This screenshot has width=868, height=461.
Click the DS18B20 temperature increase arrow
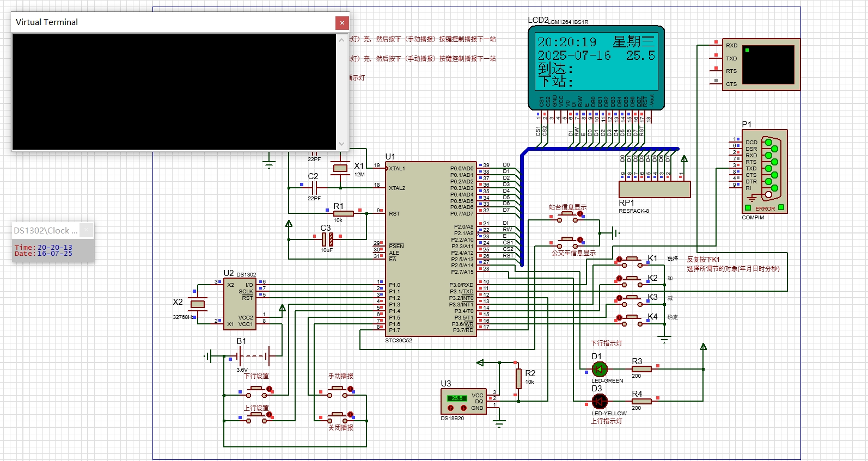[x=450, y=408]
